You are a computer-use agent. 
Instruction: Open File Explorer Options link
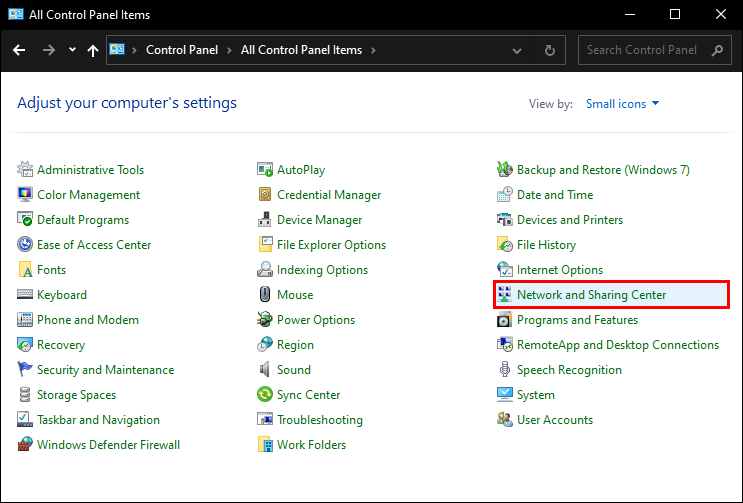pos(331,245)
